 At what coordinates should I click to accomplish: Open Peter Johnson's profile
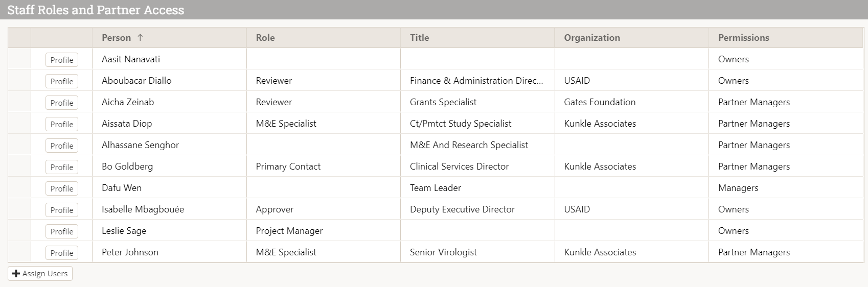pos(62,253)
